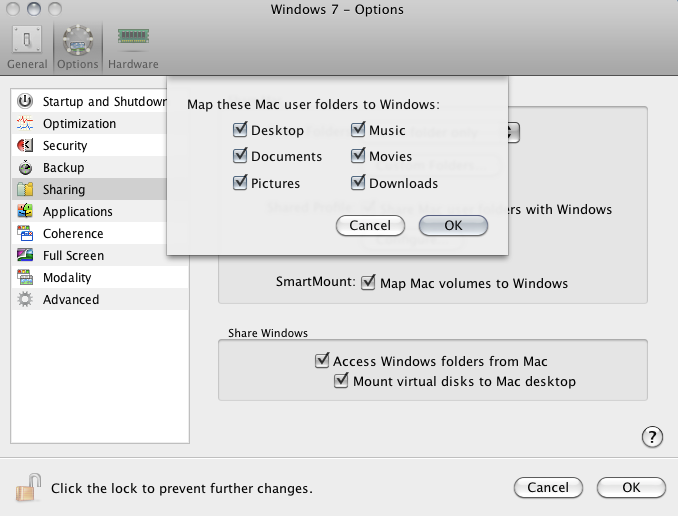Click OK at the bottom of Options window
The width and height of the screenshot is (678, 516).
[631, 487]
